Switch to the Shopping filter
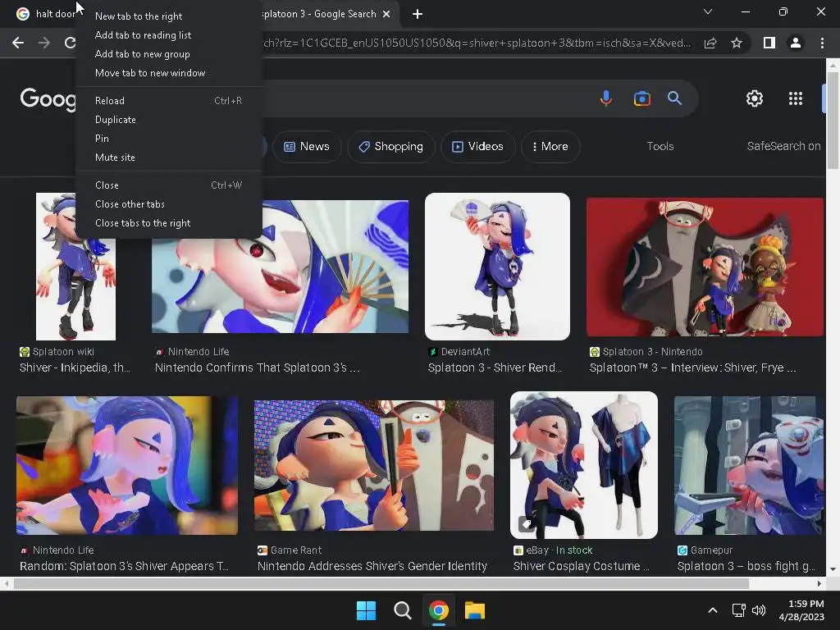840x630 pixels. 391,146
